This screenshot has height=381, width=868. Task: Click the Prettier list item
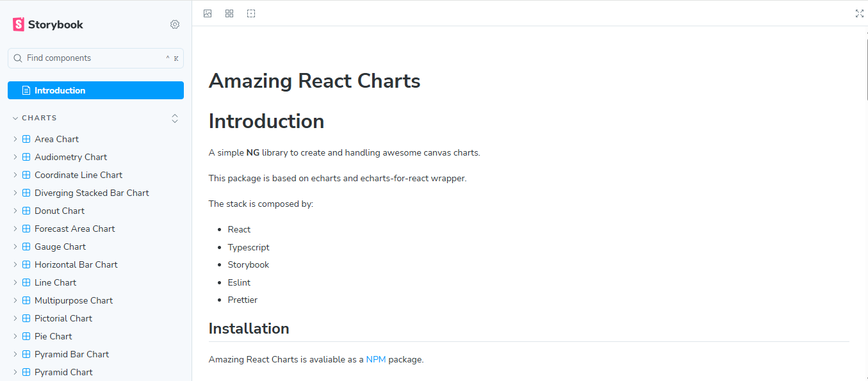[243, 300]
